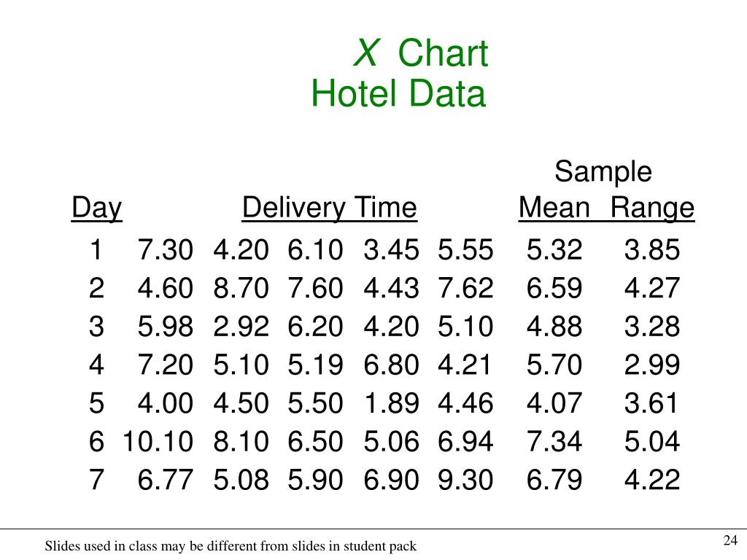Select the Day 1 mean value 5.32
Image resolution: width=747 pixels, height=560 pixels.
click(x=554, y=249)
